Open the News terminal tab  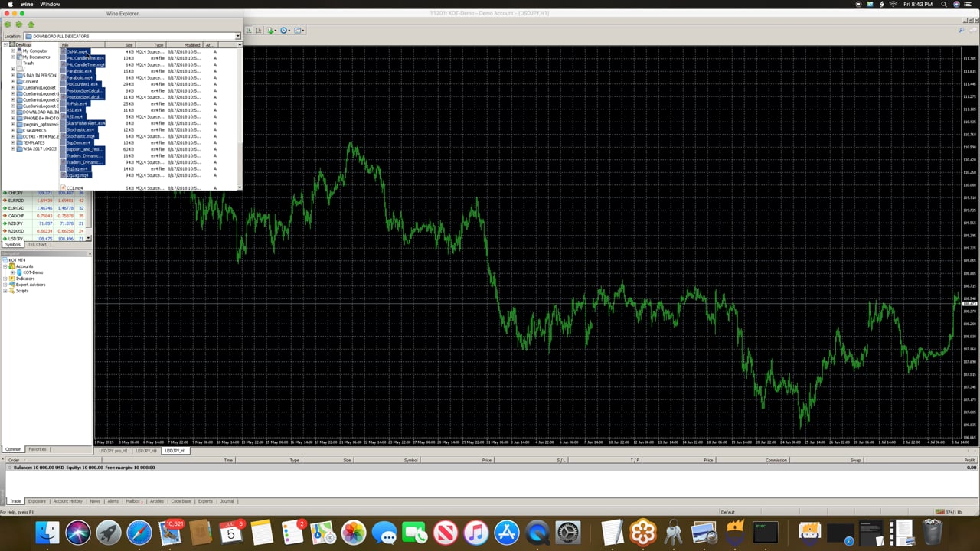pyautogui.click(x=95, y=501)
